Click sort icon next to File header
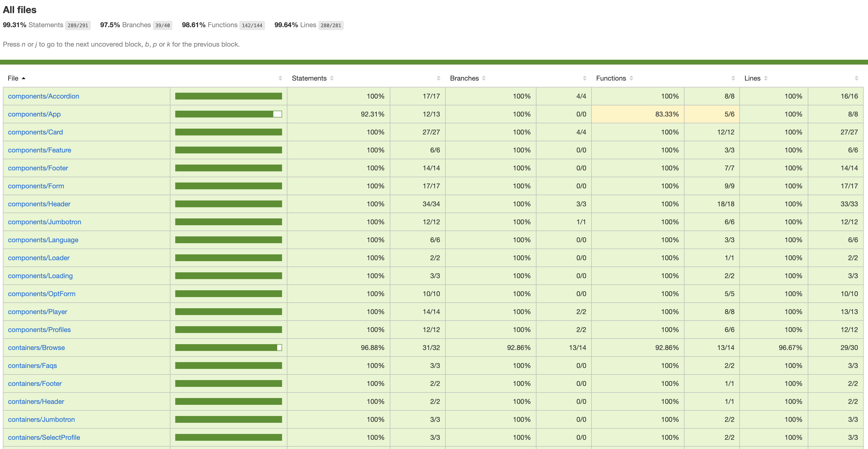The image size is (868, 449). click(x=23, y=78)
